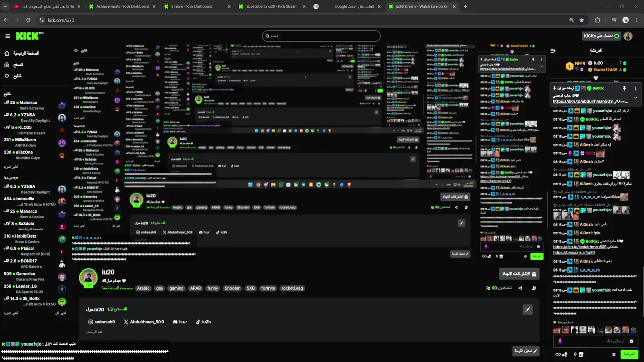
Task: Switch to the Achievements - Kick Dashboard tab
Action: [x=122, y=6]
